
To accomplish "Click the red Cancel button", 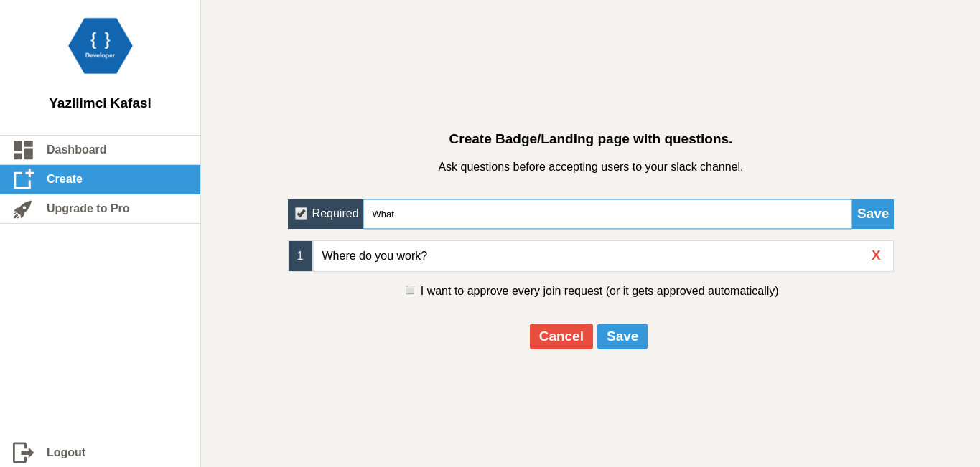I will 561,336.
